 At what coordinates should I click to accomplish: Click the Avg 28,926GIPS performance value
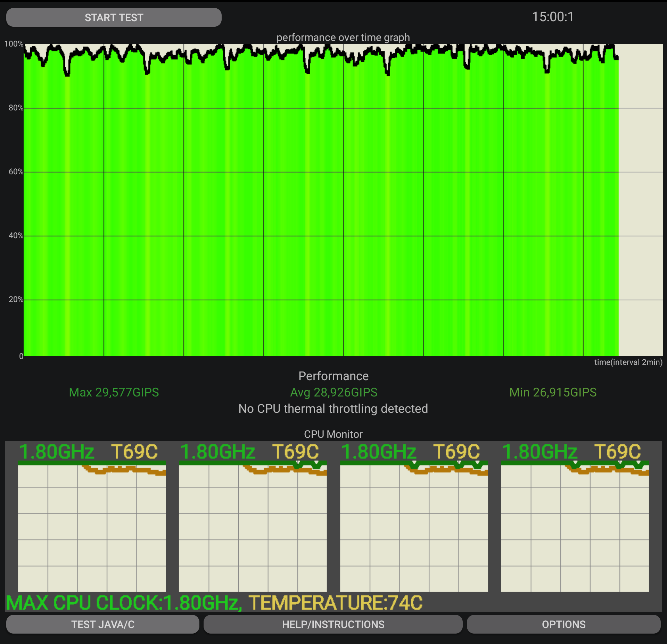[333, 392]
